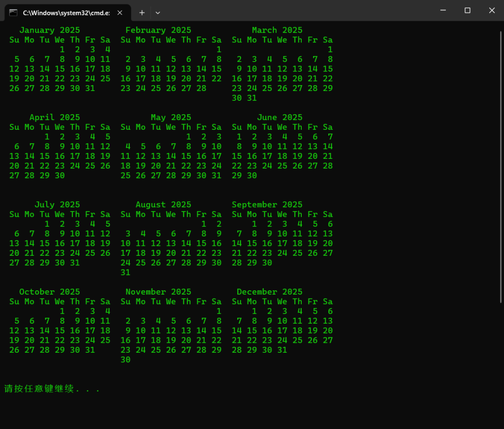Image resolution: width=504 pixels, height=429 pixels.
Task: Click the February 2025 month title
Action: click(158, 30)
